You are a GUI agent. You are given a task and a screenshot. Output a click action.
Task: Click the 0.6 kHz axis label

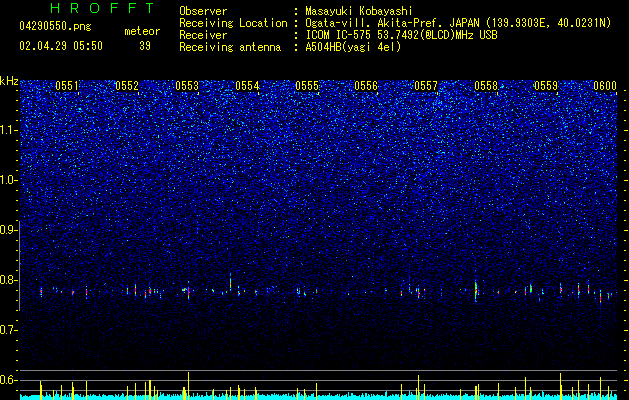point(9,380)
